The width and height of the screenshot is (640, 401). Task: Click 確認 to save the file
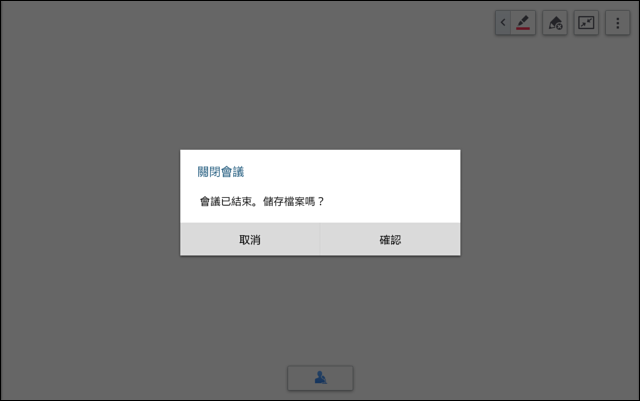[x=390, y=240]
